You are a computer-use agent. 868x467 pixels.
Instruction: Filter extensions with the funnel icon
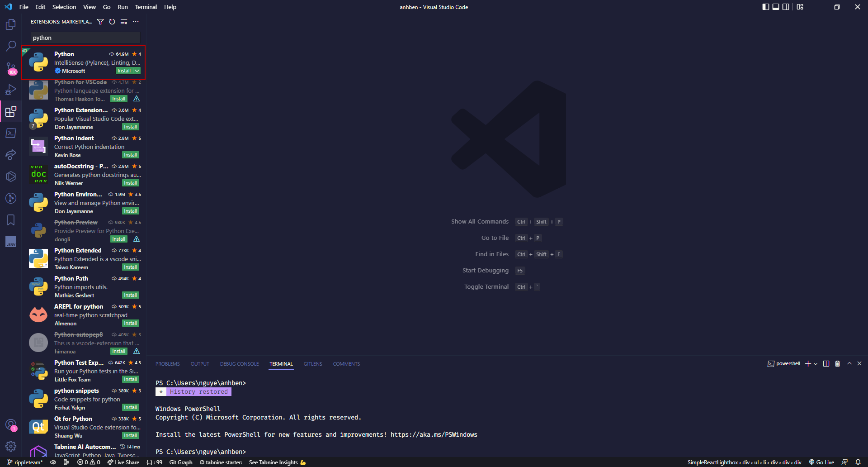(x=100, y=22)
